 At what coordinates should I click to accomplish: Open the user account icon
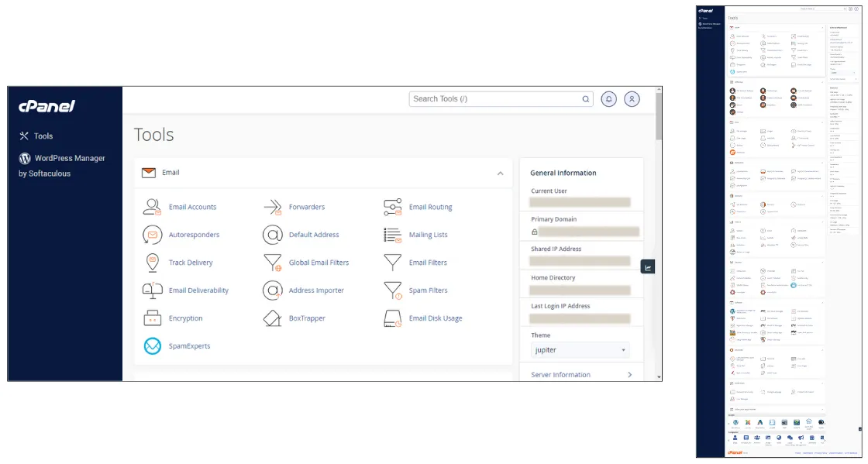coord(633,99)
